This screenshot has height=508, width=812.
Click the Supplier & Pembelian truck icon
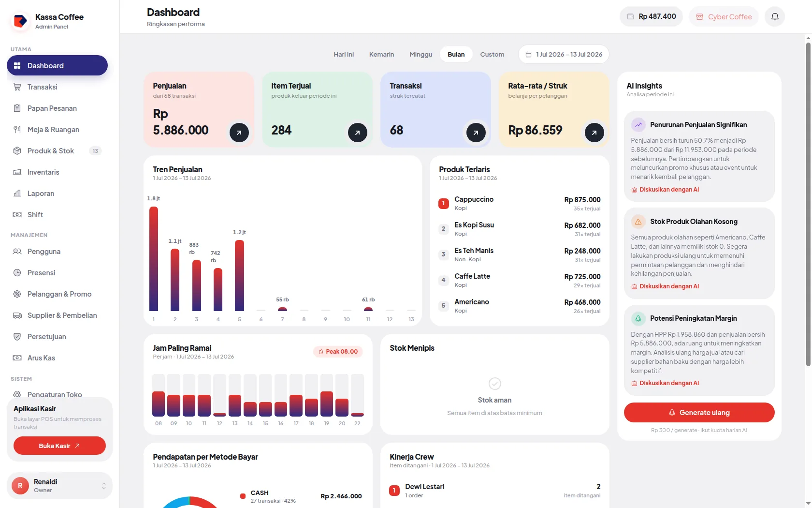point(17,315)
